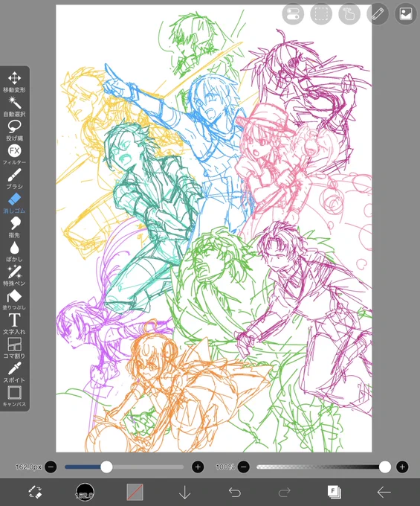The height and width of the screenshot is (506, 420).
Task: Open the brush size preview circle
Action: pyautogui.click(x=85, y=492)
